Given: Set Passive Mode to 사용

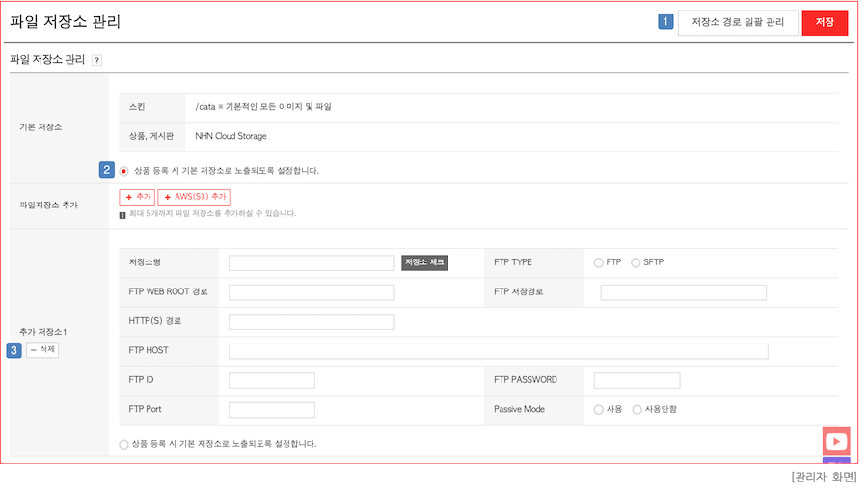Looking at the screenshot, I should [599, 410].
